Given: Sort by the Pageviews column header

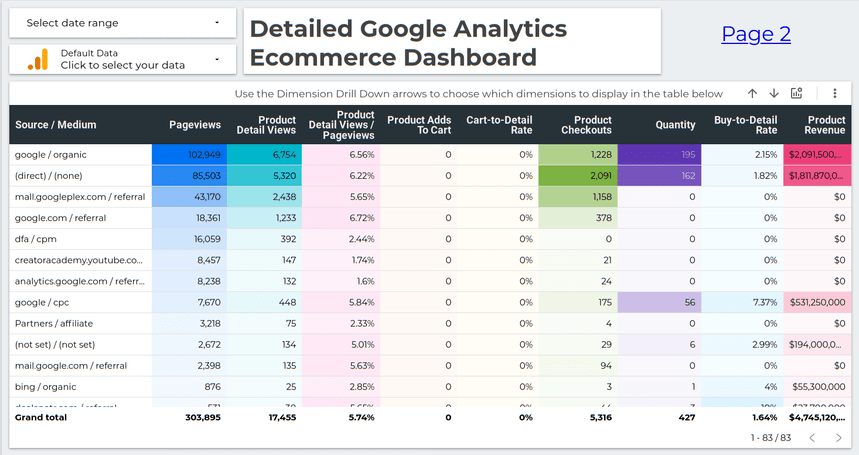Looking at the screenshot, I should tap(195, 125).
